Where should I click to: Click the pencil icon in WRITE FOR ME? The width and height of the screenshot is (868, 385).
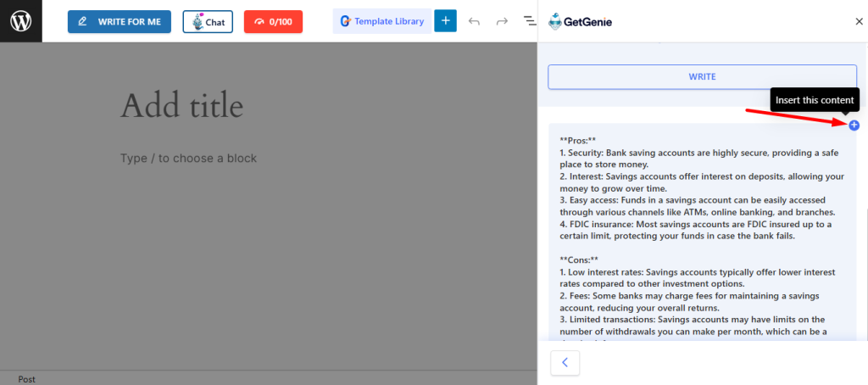point(83,22)
